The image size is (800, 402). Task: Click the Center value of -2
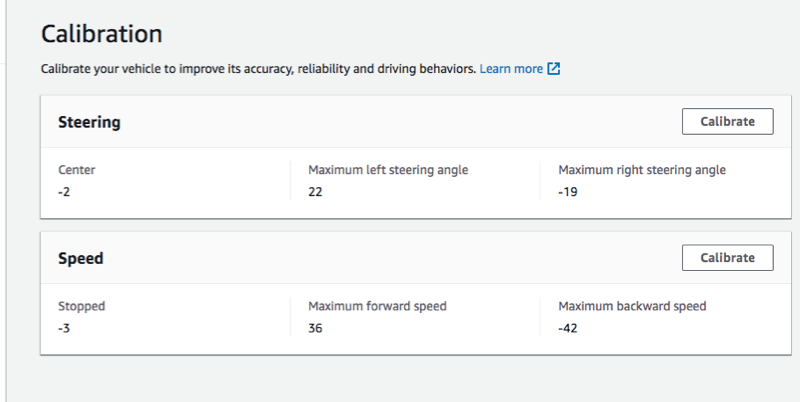[65, 191]
